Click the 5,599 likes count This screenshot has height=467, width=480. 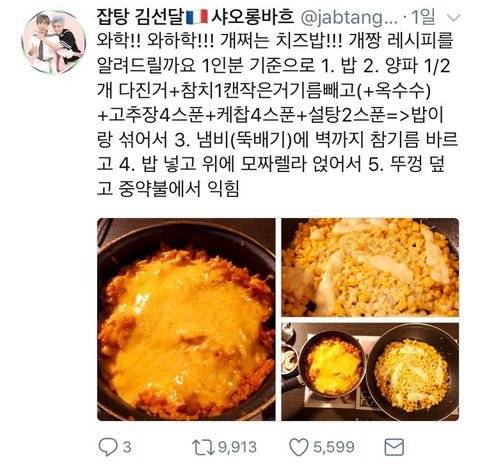click(334, 447)
